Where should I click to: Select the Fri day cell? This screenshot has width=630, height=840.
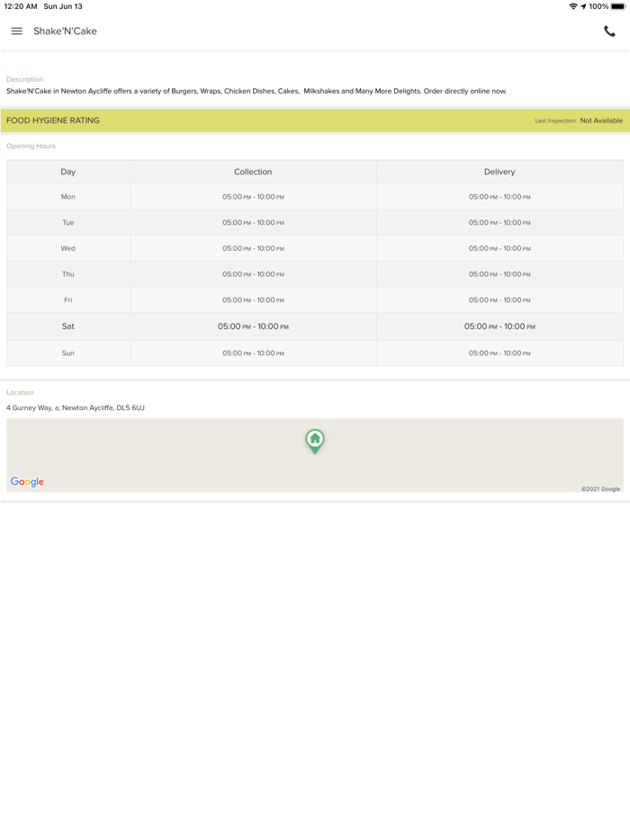coord(68,300)
